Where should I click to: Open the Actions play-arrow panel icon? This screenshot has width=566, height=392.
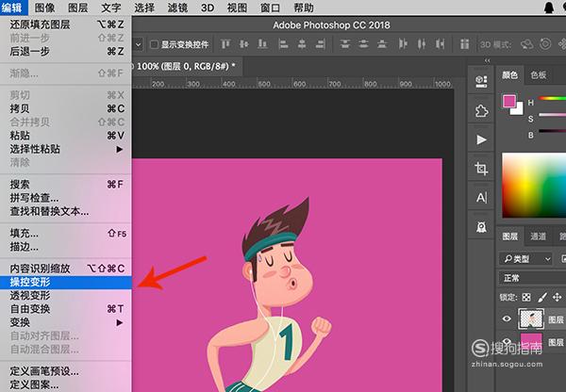pyautogui.click(x=481, y=139)
